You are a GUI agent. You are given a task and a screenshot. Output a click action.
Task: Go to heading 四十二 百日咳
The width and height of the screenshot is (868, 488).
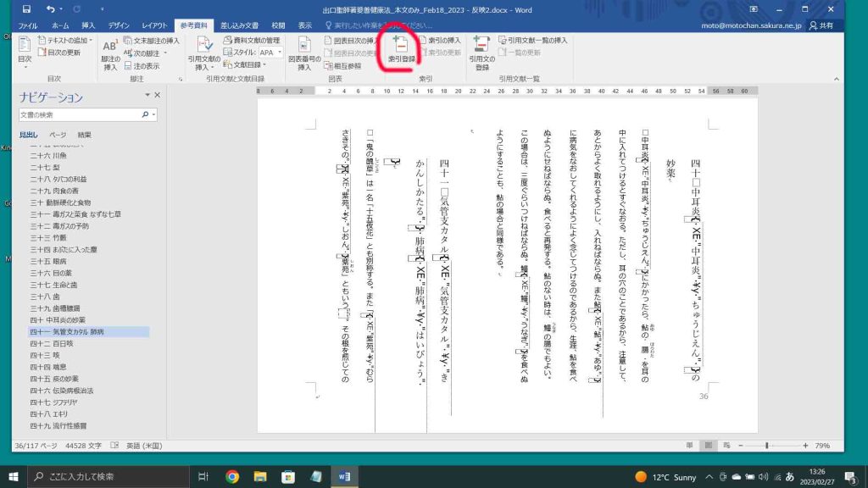52,344
